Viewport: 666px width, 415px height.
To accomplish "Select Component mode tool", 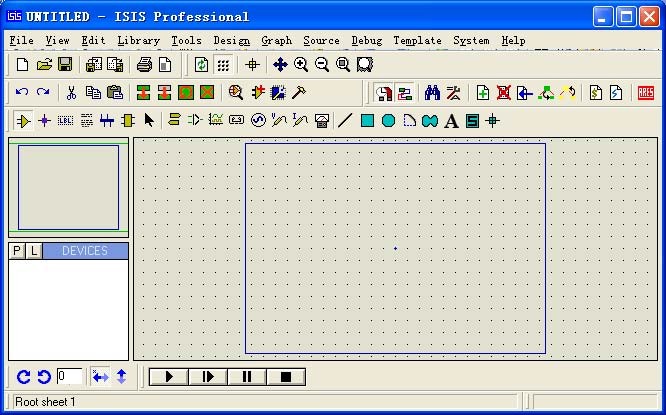I will pyautogui.click(x=23, y=121).
